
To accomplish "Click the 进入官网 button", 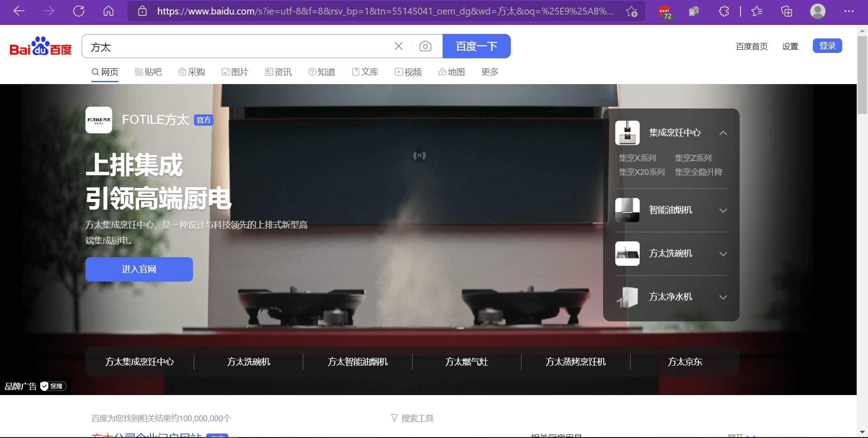I will coord(139,269).
